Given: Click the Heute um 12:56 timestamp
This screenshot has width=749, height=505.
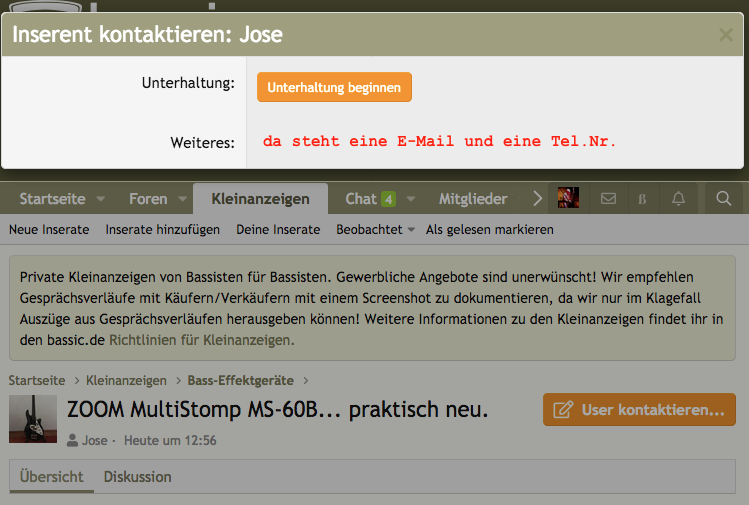Looking at the screenshot, I should pyautogui.click(x=170, y=441).
